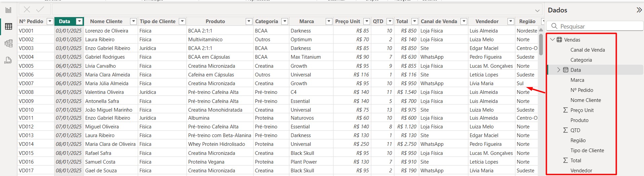
Task: Cancel formula with X icon
Action: tap(27, 9)
